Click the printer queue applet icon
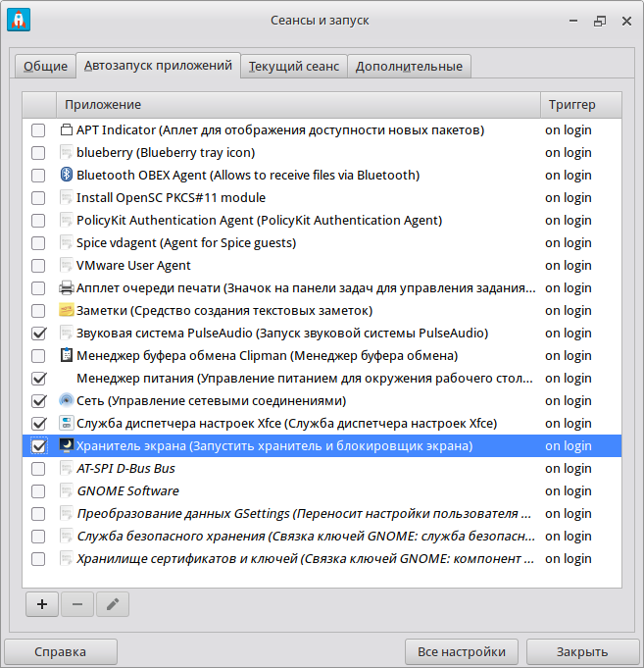644x668 pixels. tap(67, 288)
